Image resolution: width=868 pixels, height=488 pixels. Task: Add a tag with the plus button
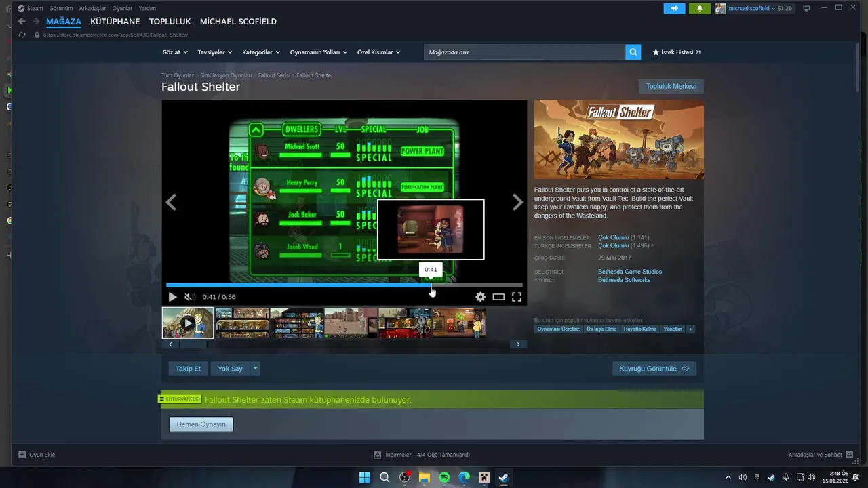(690, 329)
